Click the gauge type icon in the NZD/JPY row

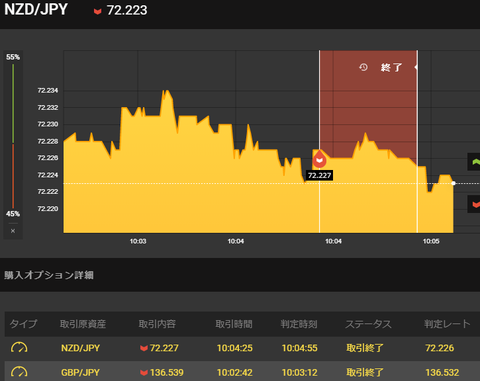pos(19,348)
